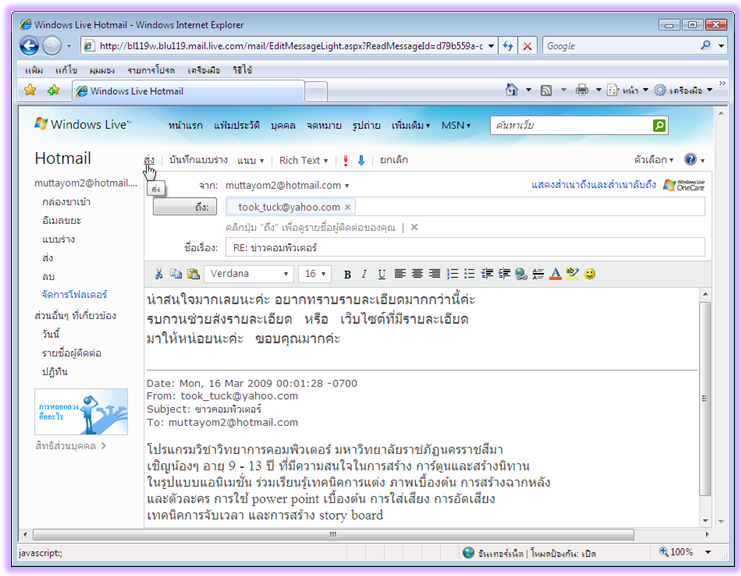
Task: Click the browser Forward button
Action: pyautogui.click(x=52, y=46)
